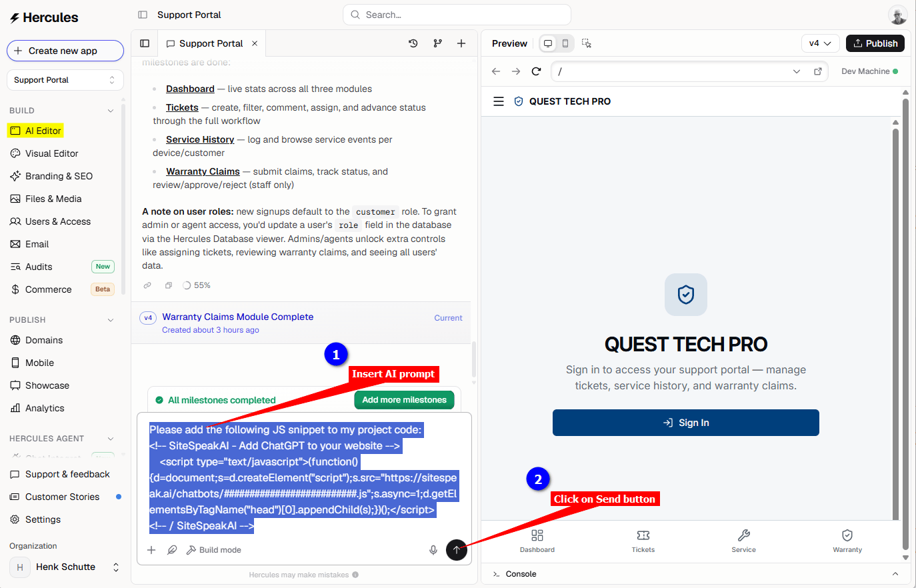The height and width of the screenshot is (588, 916).
Task: Open Users & Access page
Action: pos(51,221)
